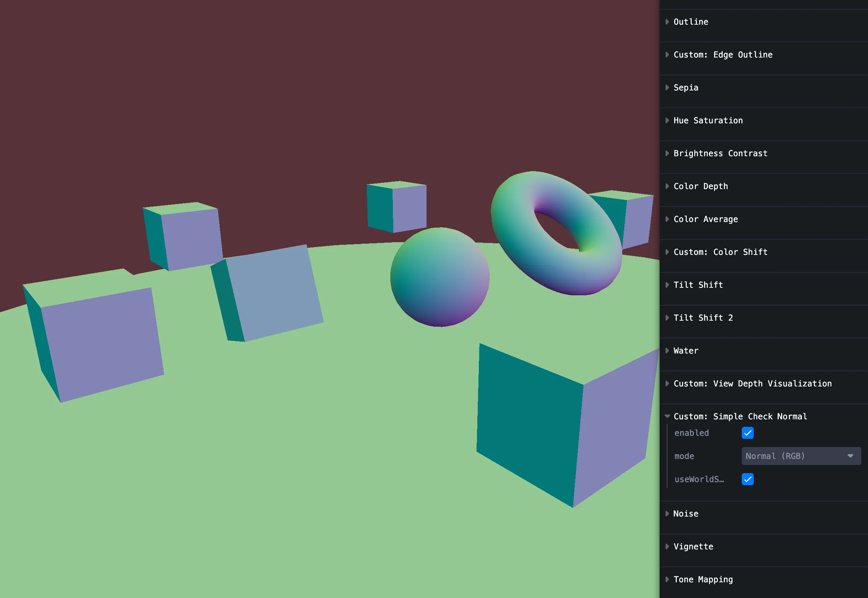This screenshot has height=598, width=868.
Task: Click arrow icon beside Custom: Color Shift
Action: (667, 252)
